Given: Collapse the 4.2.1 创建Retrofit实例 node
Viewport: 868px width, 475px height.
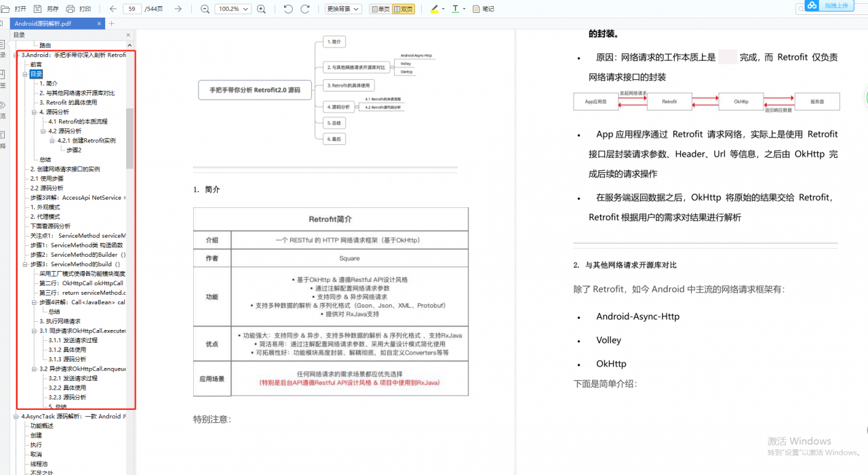Looking at the screenshot, I should coord(52,140).
